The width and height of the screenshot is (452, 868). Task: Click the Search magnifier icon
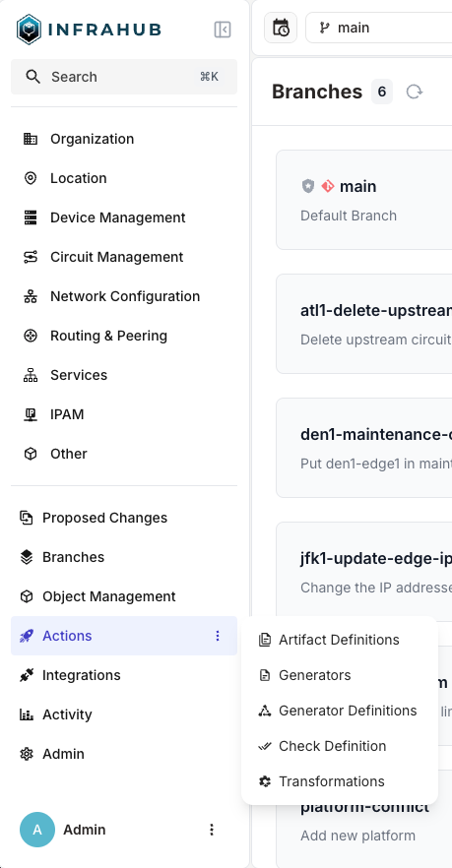pos(32,77)
